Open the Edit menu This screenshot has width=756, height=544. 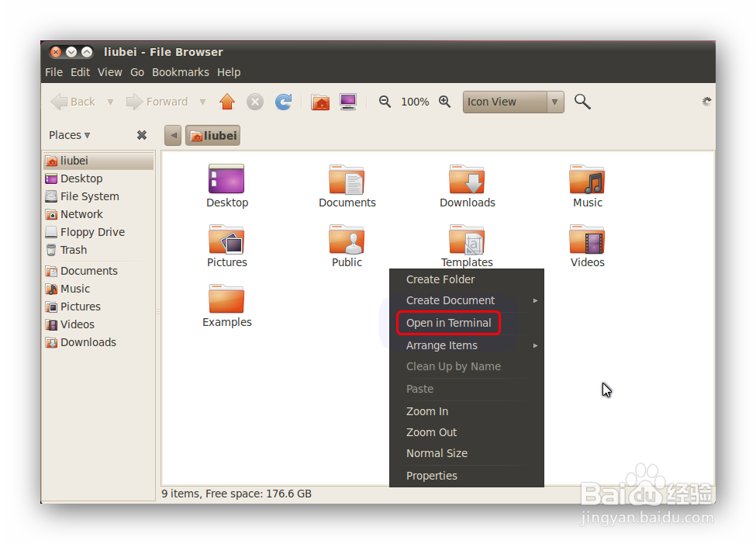[x=80, y=72]
